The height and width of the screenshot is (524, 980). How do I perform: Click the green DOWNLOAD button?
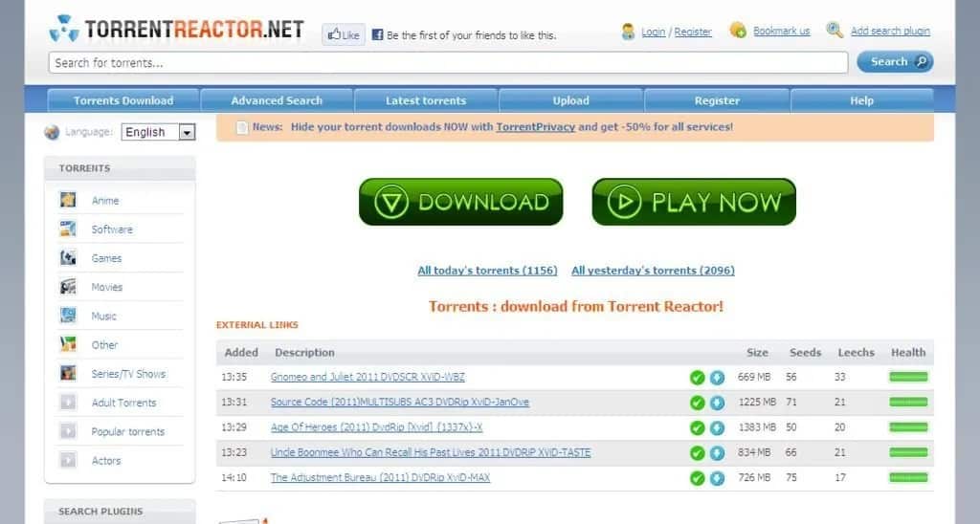click(x=460, y=202)
